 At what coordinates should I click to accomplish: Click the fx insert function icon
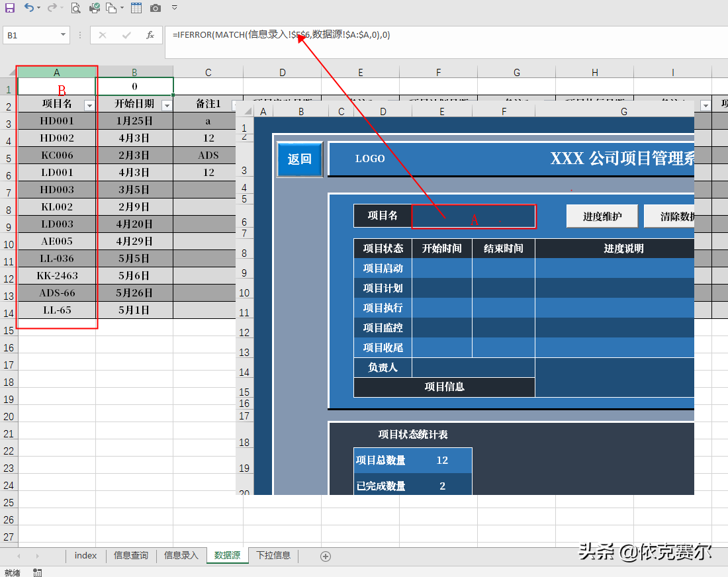(x=150, y=35)
